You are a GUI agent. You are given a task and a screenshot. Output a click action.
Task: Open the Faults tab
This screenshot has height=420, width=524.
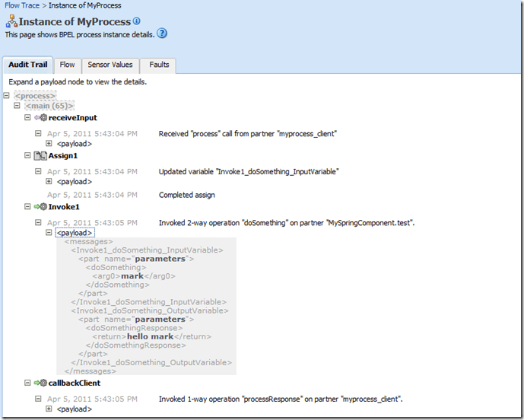(x=159, y=65)
